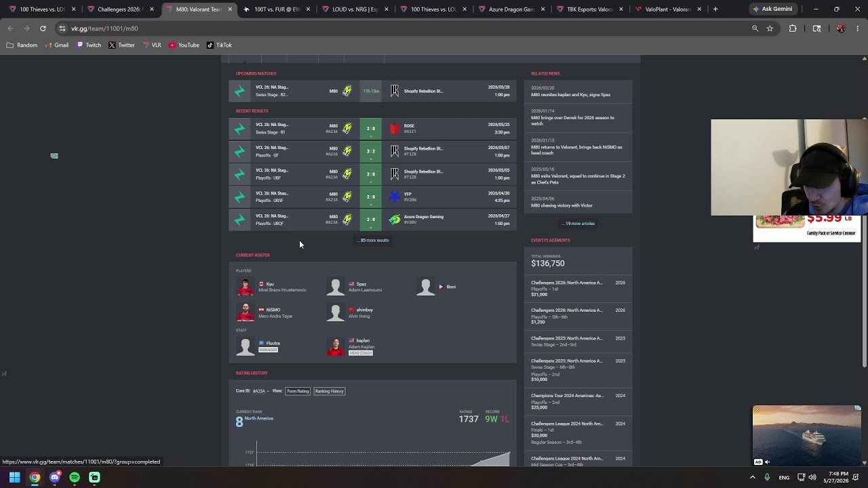This screenshot has width=868, height=488.
Task: Click the YFP team logo
Action: 395,197
